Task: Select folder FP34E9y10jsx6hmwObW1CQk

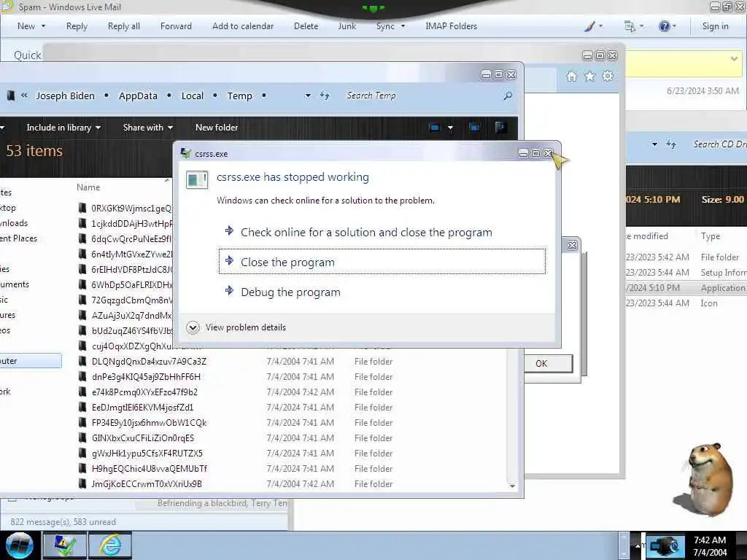Action: [x=149, y=422]
